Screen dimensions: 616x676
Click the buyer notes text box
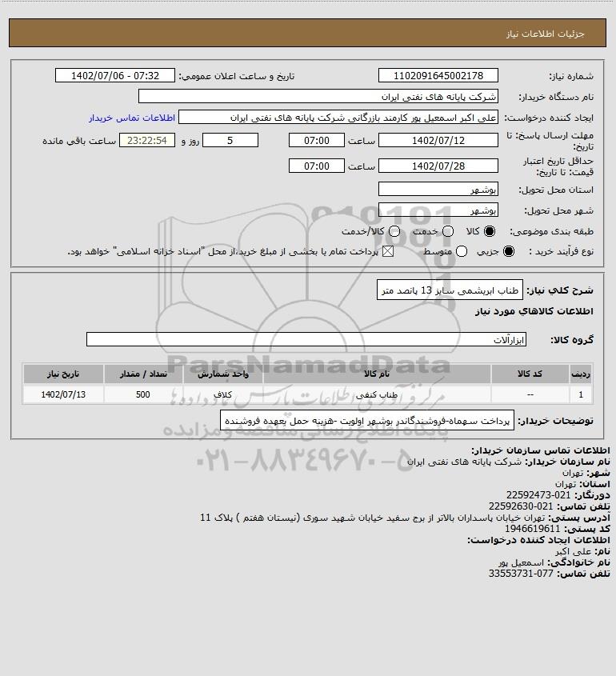(x=367, y=420)
